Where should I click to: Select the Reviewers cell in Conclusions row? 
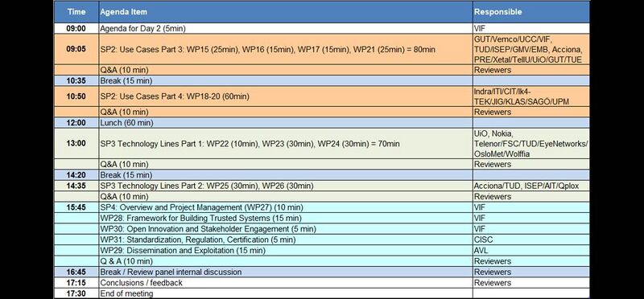(x=531, y=283)
